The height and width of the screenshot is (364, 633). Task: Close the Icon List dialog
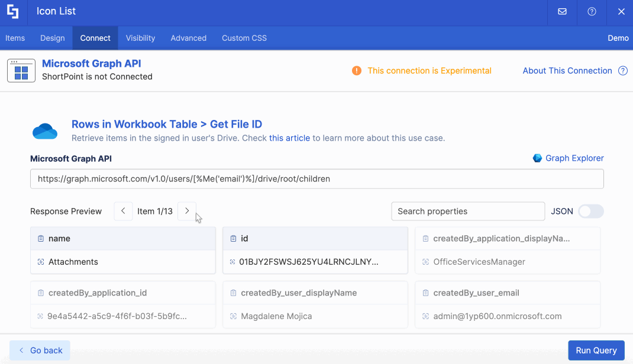[621, 12]
